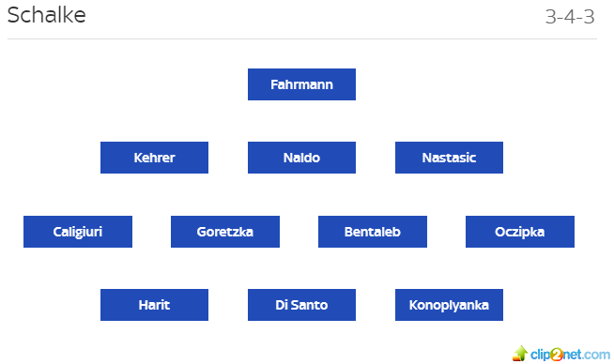Select the Nastasic player box
This screenshot has height=364, width=614.
tap(449, 158)
